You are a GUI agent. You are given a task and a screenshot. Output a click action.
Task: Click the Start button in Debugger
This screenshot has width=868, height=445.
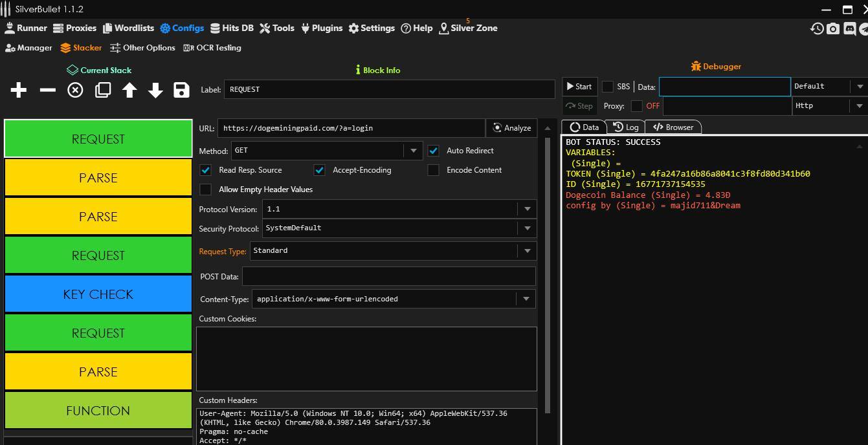pyautogui.click(x=579, y=87)
